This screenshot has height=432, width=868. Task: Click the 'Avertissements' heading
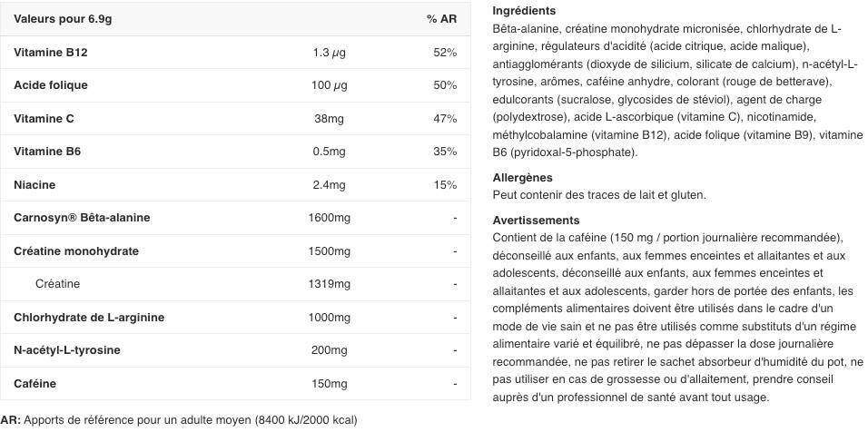click(x=536, y=221)
